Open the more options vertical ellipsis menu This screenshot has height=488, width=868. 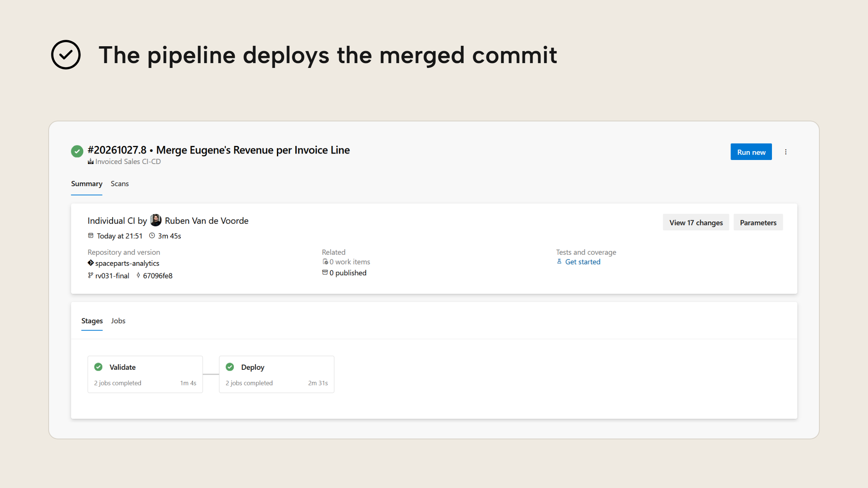point(786,152)
